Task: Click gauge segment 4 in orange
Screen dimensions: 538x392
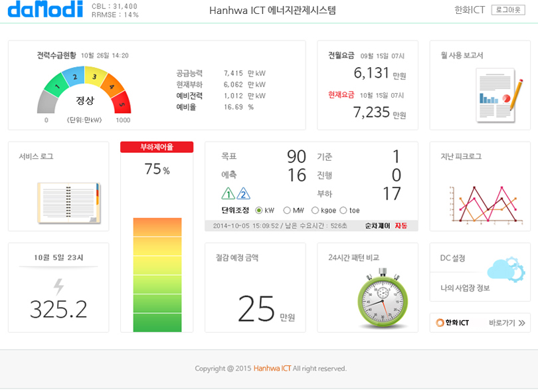Action: pyautogui.click(x=112, y=86)
